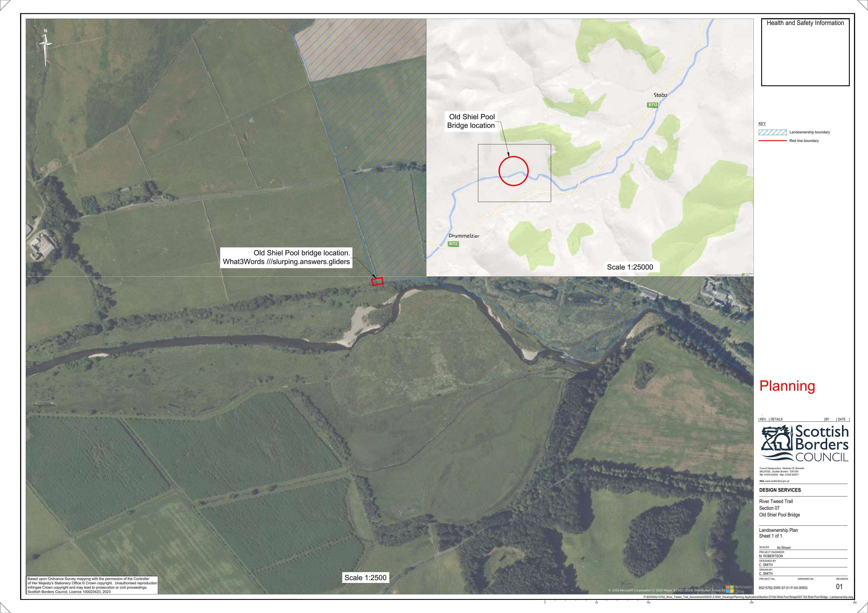Click the 'Red line boundary' key label
Screen dimensions: 868x613
804,141
